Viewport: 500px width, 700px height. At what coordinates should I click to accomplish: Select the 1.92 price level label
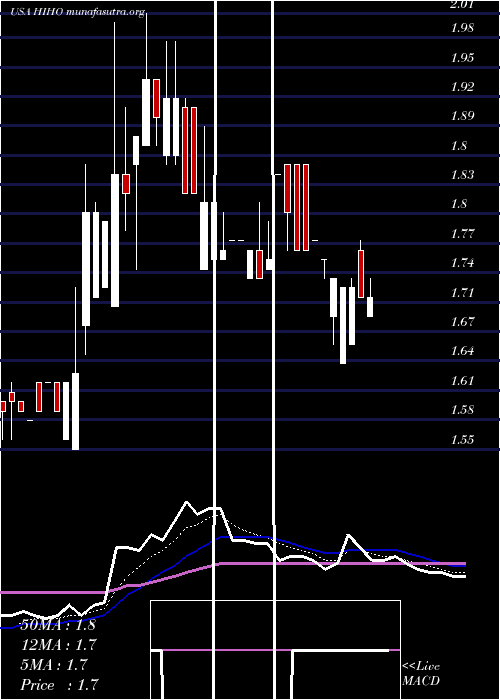[462, 87]
